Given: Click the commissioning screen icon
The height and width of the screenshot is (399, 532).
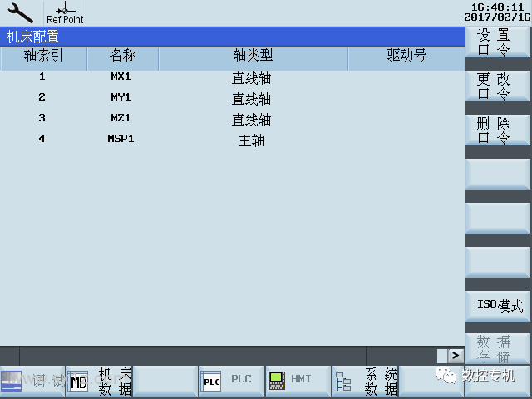Looking at the screenshot, I should (11, 381).
